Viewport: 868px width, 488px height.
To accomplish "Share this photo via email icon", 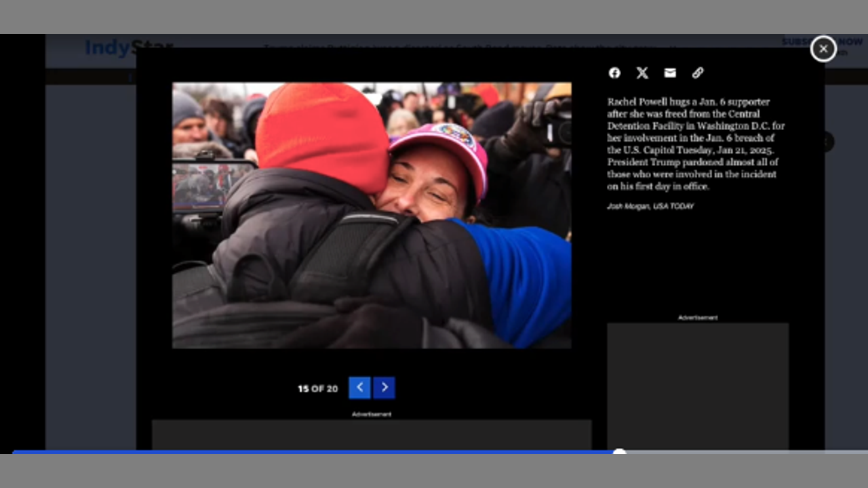I will (670, 73).
